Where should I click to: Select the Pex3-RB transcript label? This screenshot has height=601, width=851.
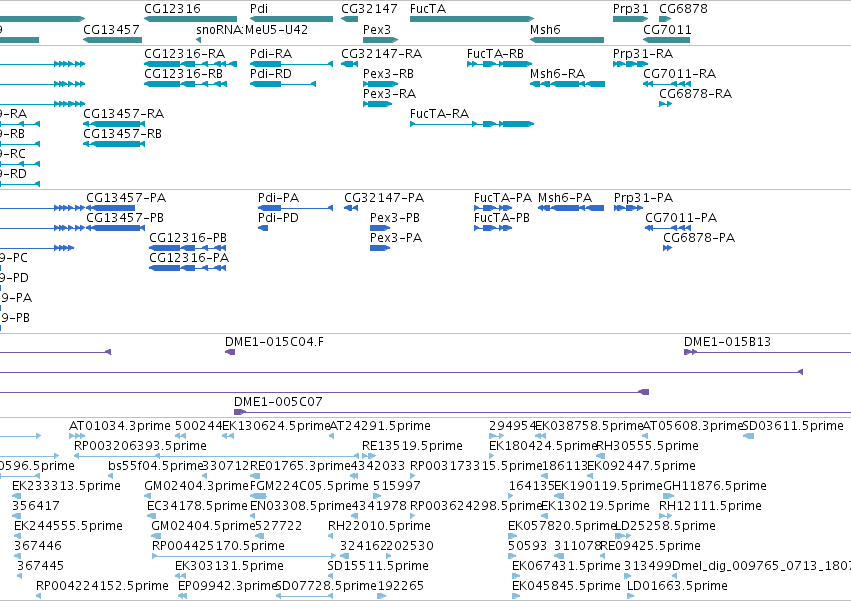388,73
